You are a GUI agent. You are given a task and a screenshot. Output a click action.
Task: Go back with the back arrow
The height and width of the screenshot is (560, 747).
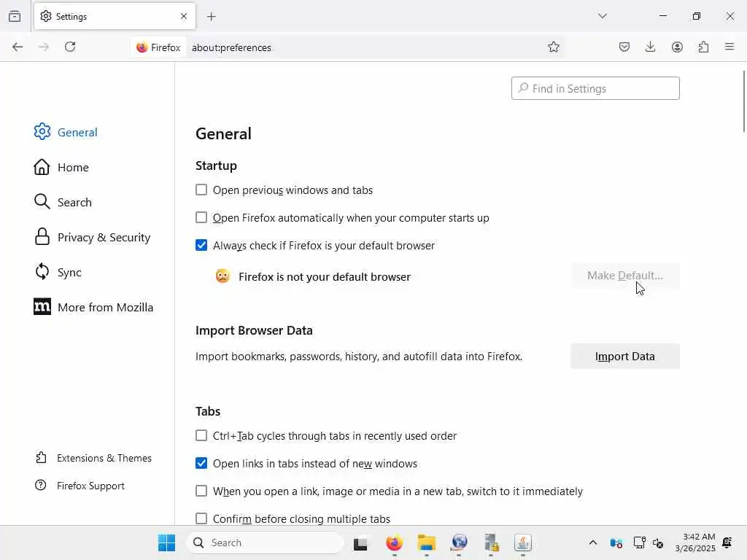18,47
